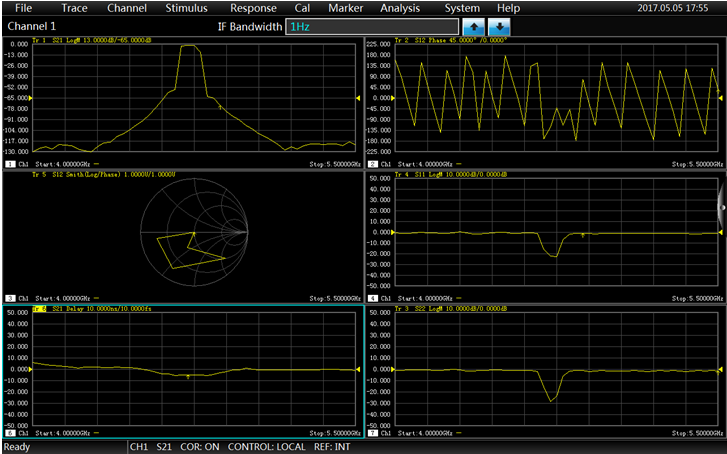Click window number 6 icon below Delay plot

10,433
